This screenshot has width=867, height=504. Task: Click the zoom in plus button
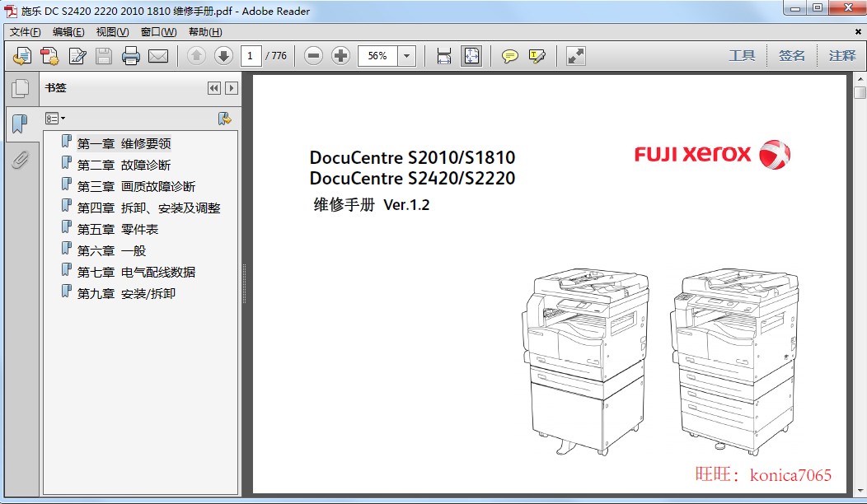pos(340,56)
